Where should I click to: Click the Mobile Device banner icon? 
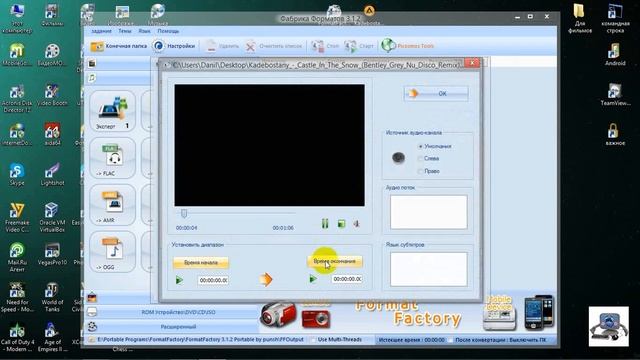coord(499,313)
